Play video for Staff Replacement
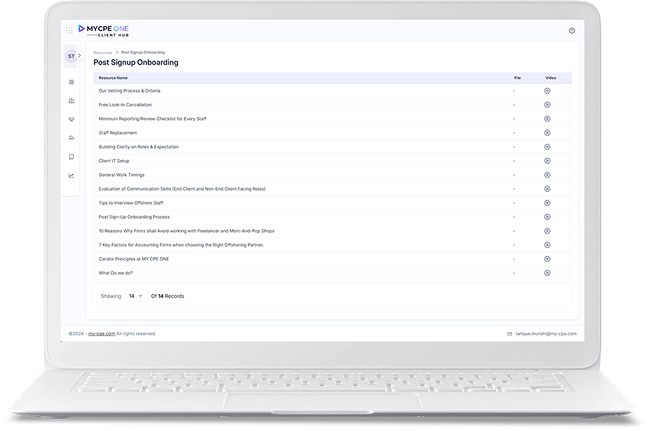 [547, 133]
